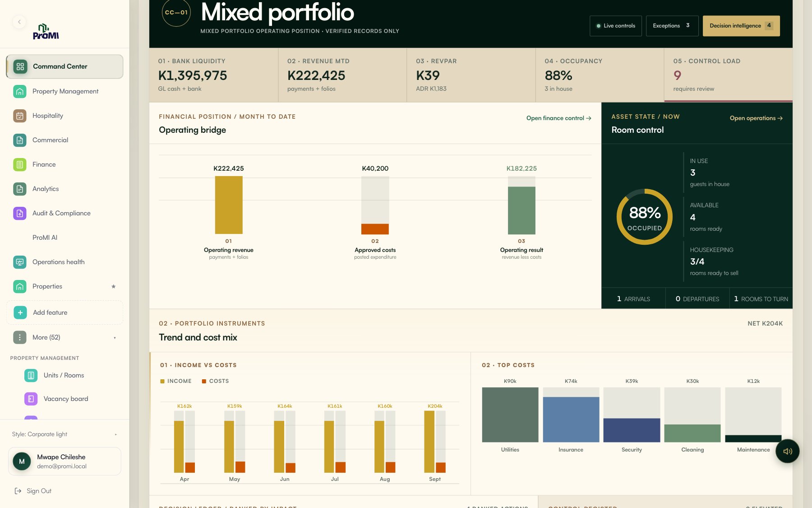This screenshot has height=508, width=812.
Task: Click the Property Management house icon
Action: pos(20,91)
